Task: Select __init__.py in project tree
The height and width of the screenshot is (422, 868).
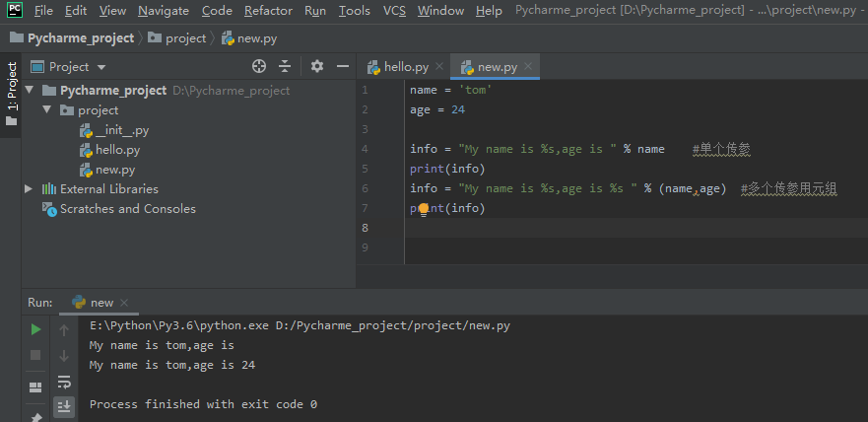Action: click(114, 130)
